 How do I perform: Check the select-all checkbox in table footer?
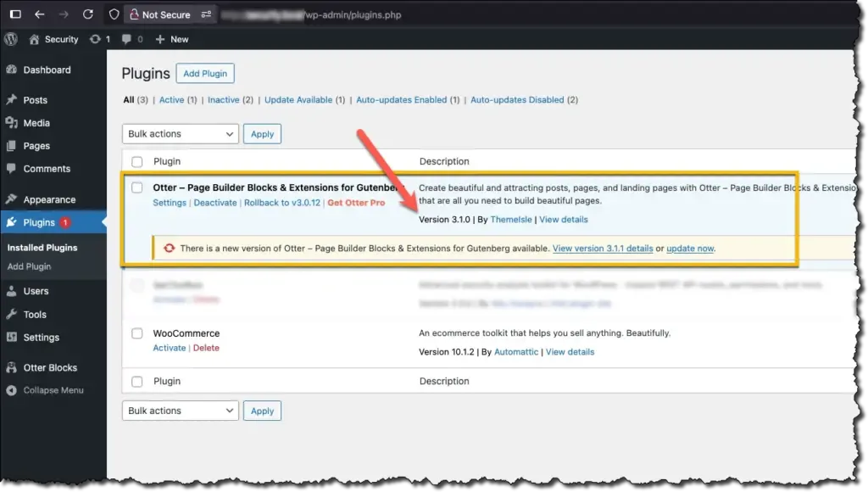(136, 382)
